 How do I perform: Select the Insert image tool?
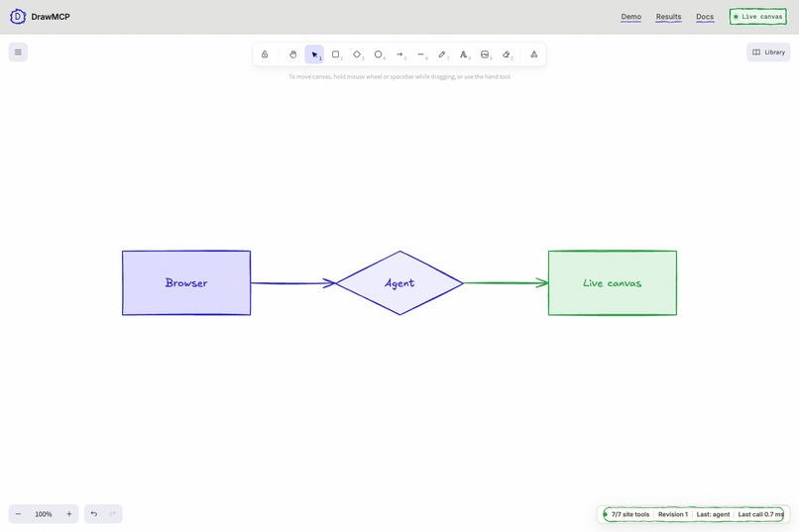(x=485, y=54)
